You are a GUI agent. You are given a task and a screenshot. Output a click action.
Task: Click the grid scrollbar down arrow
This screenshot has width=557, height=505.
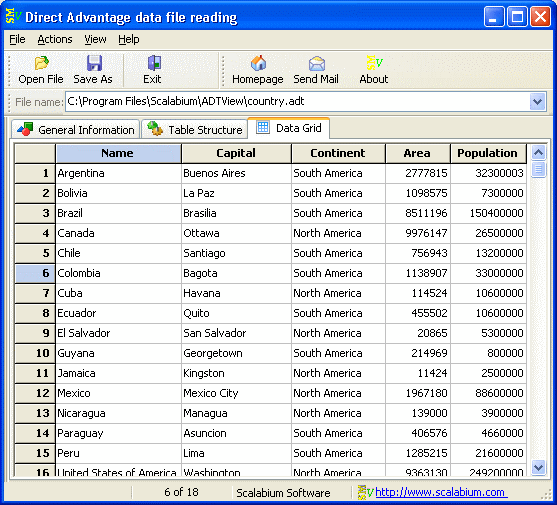tap(538, 467)
